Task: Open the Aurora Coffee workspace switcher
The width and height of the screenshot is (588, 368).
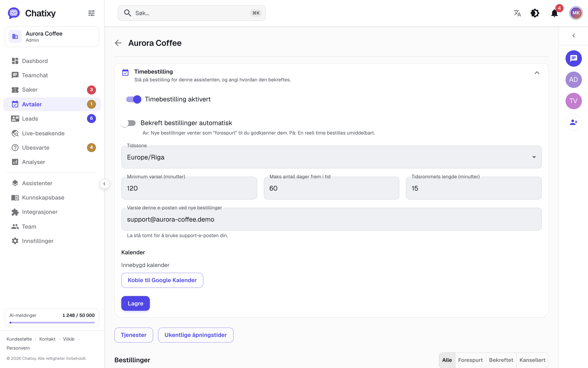Action: coord(52,37)
